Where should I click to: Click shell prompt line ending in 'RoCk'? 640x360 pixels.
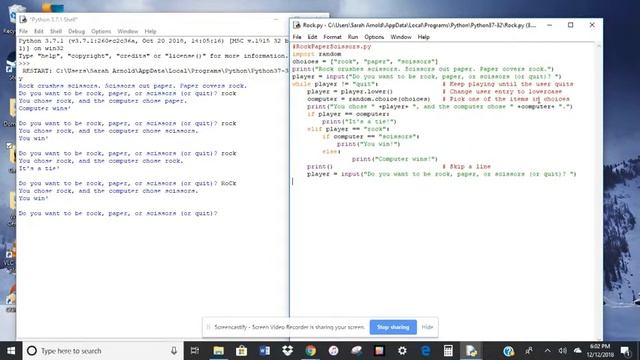(x=127, y=183)
